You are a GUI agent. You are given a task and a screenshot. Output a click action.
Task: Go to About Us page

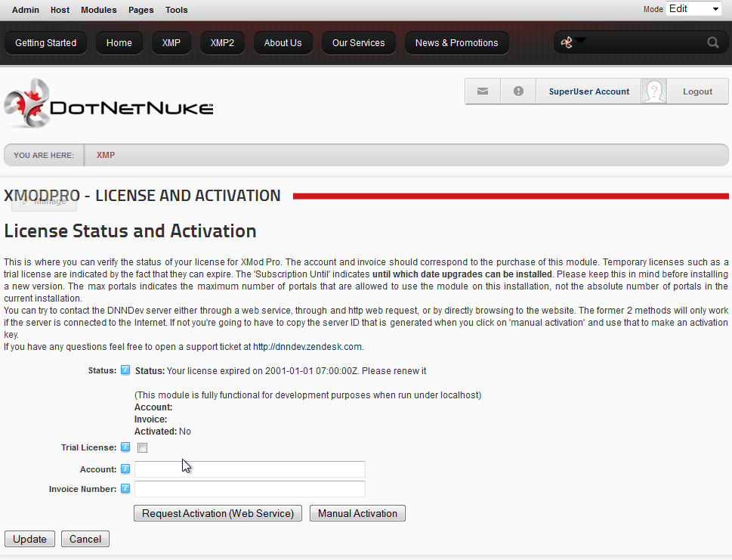283,43
